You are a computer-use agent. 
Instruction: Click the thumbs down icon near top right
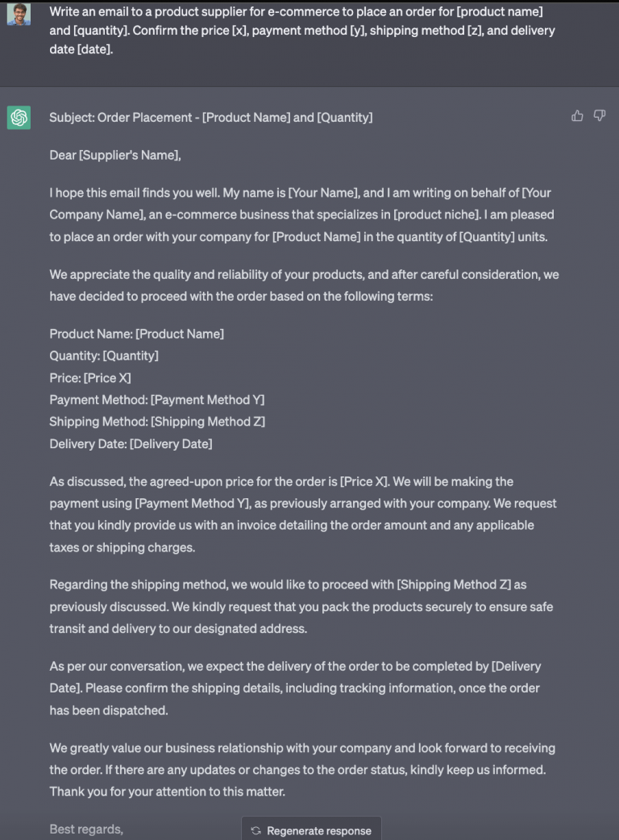tap(600, 116)
